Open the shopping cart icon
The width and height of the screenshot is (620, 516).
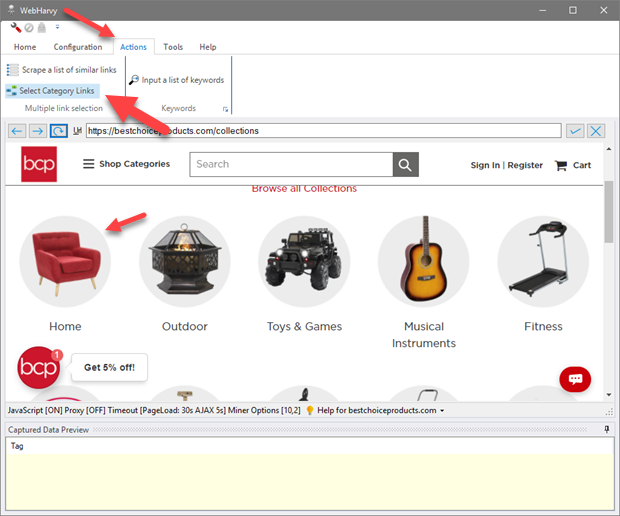(x=561, y=165)
